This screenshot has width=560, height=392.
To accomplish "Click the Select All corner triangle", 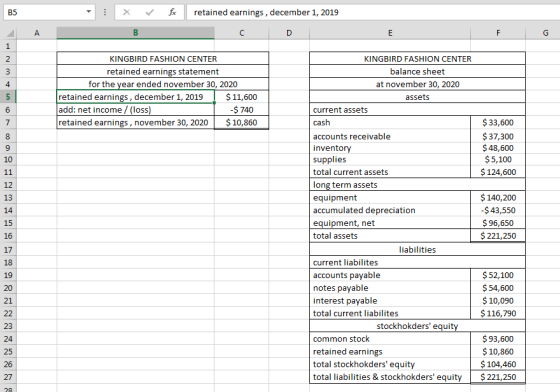I will 10,33.
